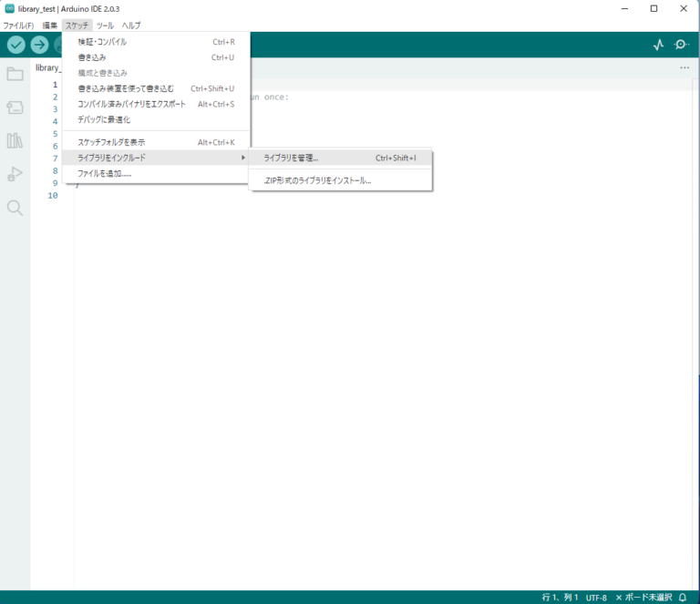The image size is (700, 604).
Task: Open the Library Manager sidebar icon
Action: point(15,140)
